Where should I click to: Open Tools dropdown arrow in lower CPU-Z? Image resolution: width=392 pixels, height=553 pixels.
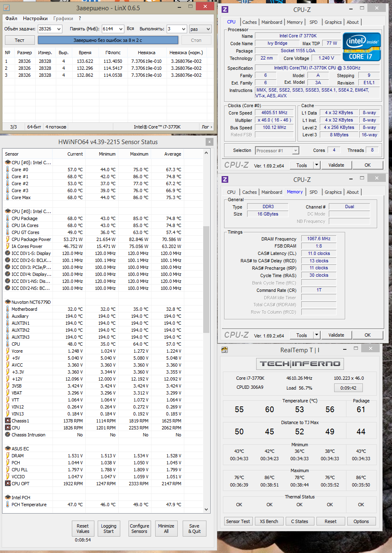pos(316,335)
